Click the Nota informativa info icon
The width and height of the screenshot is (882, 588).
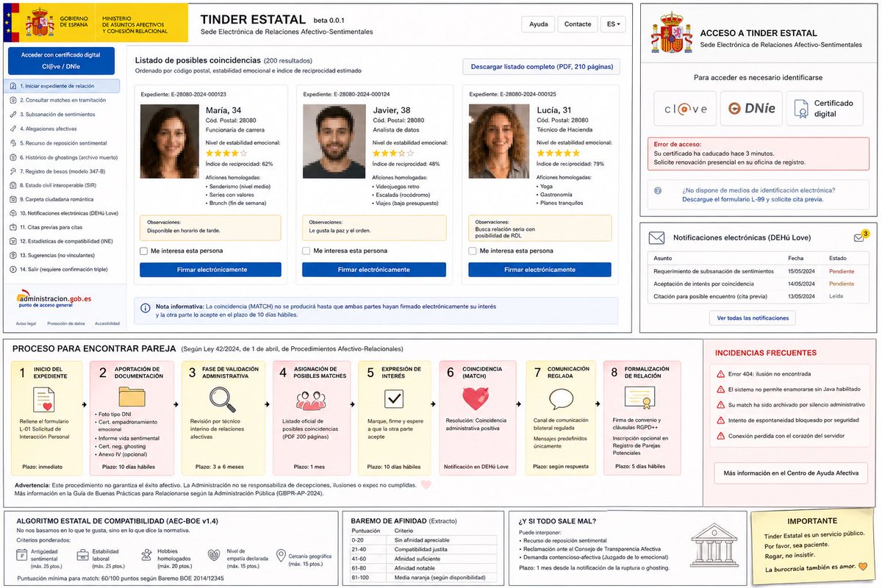pos(145,308)
